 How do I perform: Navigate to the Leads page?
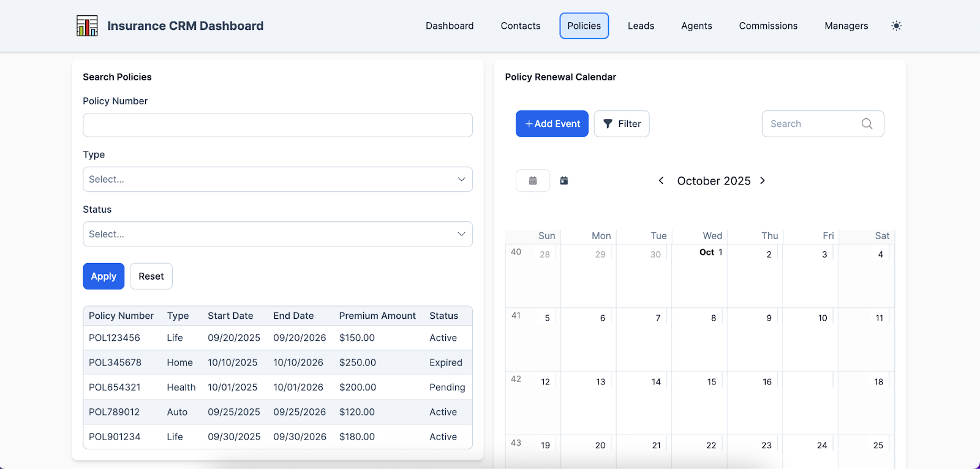(x=641, y=26)
